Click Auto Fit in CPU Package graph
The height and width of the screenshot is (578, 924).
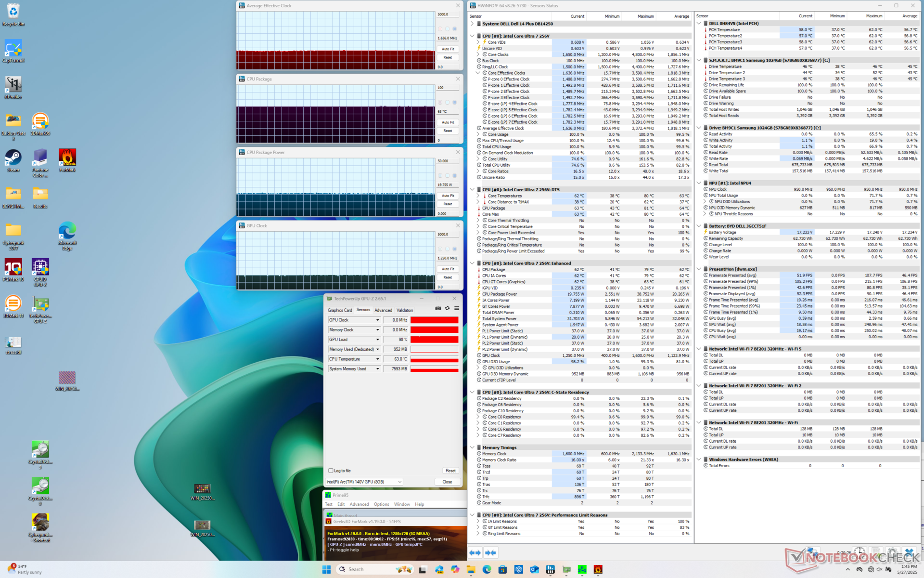pyautogui.click(x=448, y=122)
